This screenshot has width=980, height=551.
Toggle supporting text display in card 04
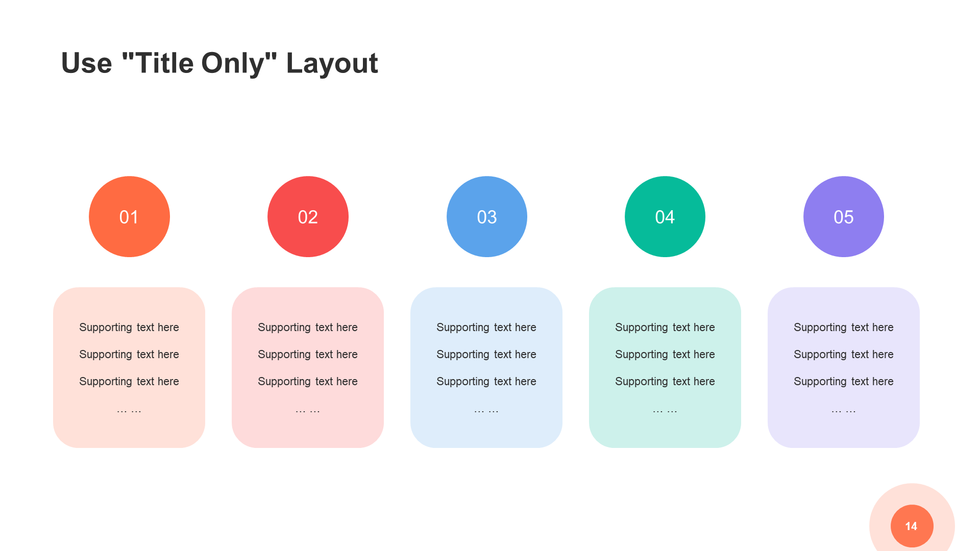665,373
